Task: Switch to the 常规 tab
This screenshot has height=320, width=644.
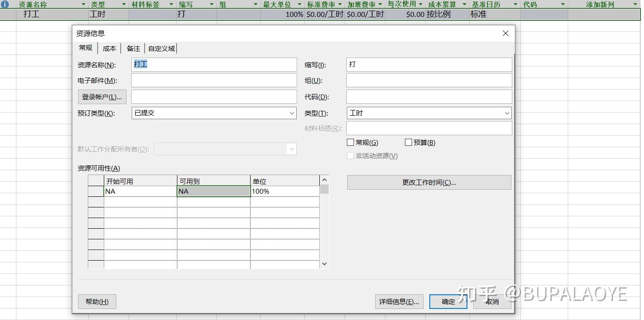Action: (86, 48)
